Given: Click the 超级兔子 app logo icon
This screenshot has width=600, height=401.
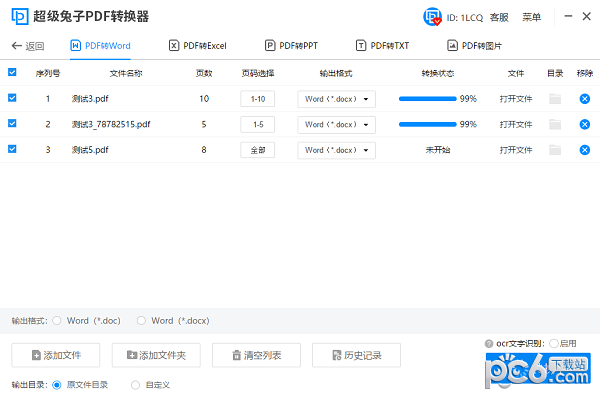Looking at the screenshot, I should [20, 16].
